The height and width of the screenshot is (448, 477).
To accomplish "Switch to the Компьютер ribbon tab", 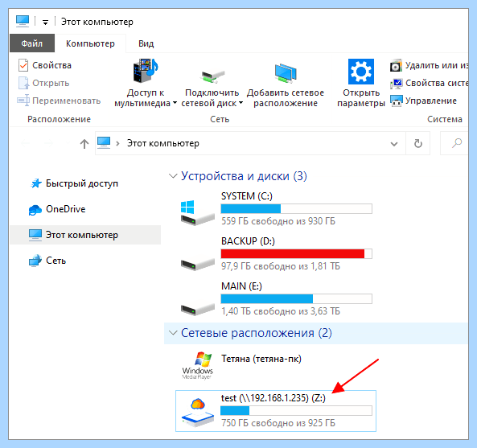I will 90,43.
